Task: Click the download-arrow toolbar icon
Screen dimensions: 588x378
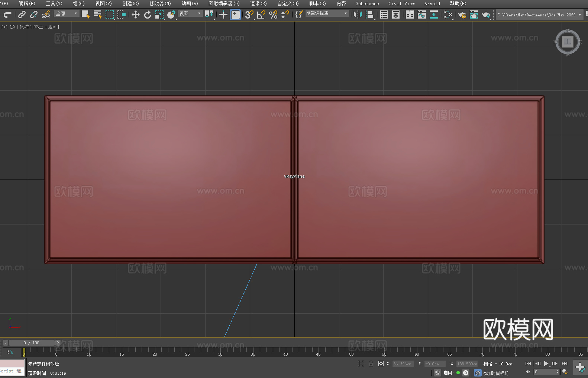Action: click(434, 14)
